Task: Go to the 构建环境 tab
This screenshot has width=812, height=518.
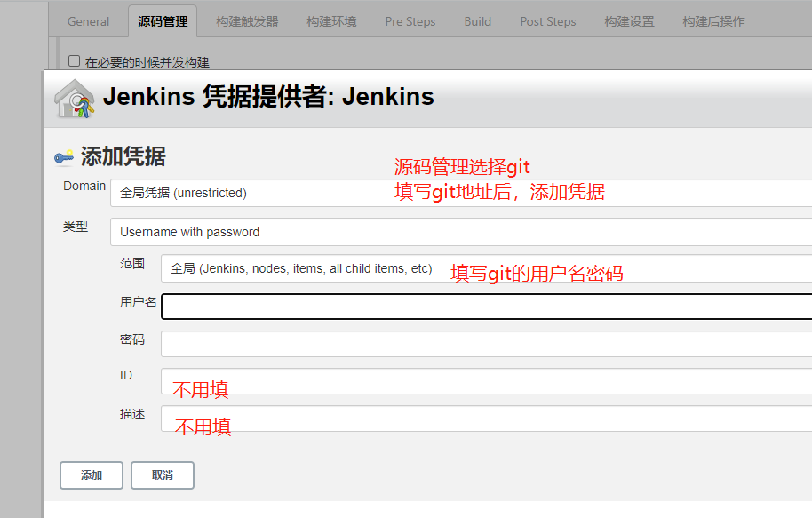Action: pos(331,21)
